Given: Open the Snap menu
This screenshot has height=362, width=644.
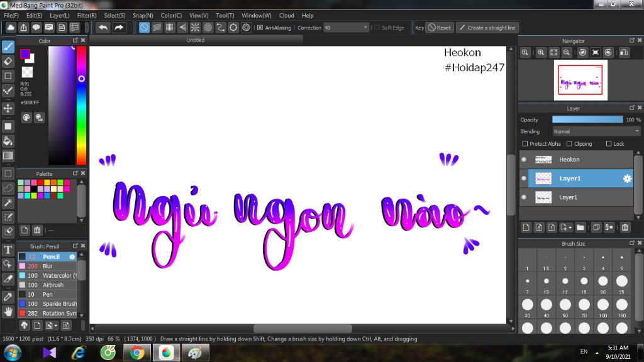Looking at the screenshot, I should coord(143,16).
